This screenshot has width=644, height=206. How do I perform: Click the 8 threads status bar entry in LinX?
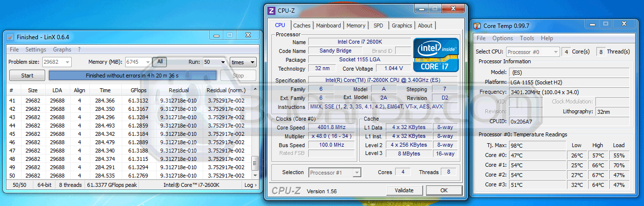pos(70,185)
